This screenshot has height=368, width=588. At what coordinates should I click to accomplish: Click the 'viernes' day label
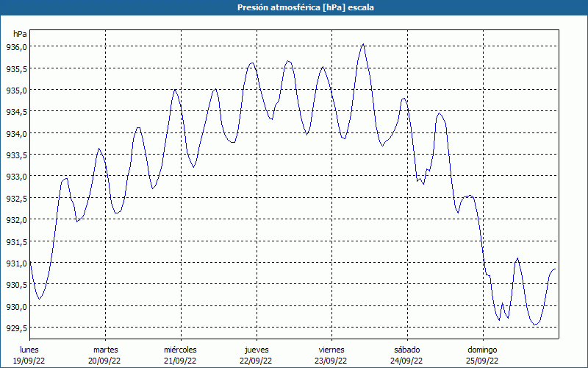click(331, 350)
